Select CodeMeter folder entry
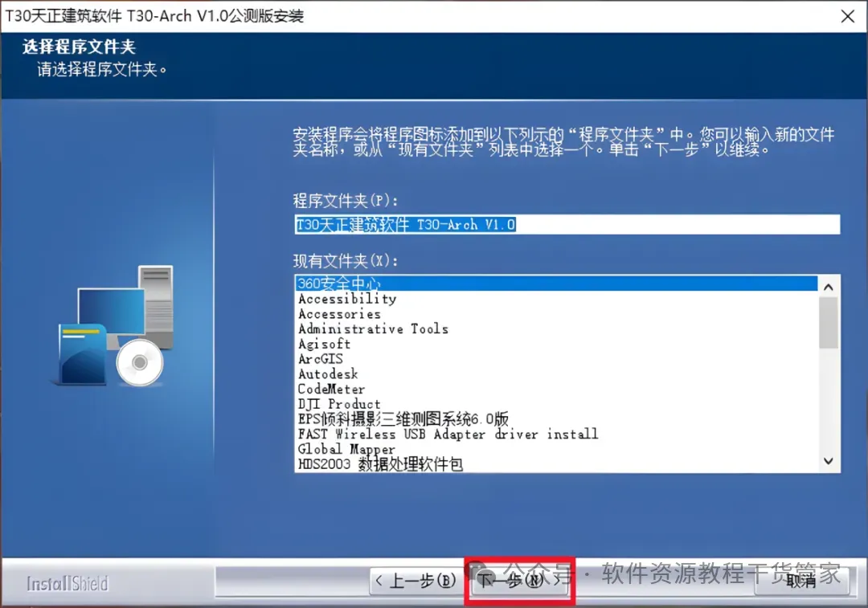868x608 pixels. [x=556, y=389]
